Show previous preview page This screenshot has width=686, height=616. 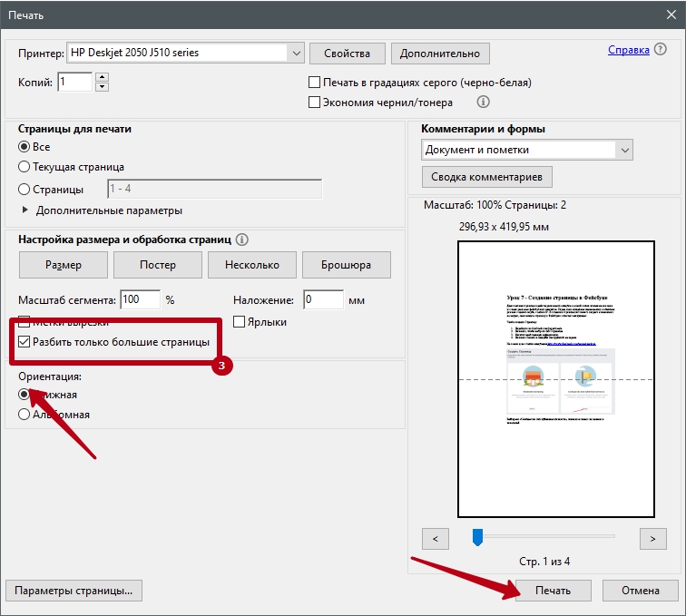click(x=436, y=538)
